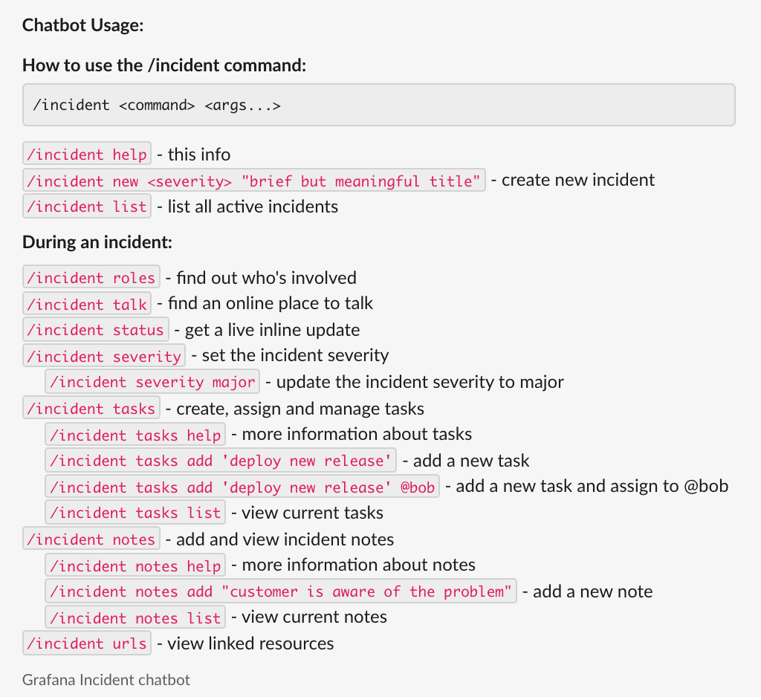The image size is (761, 700).
Task: Click the /incident severity major command
Action: click(x=152, y=382)
